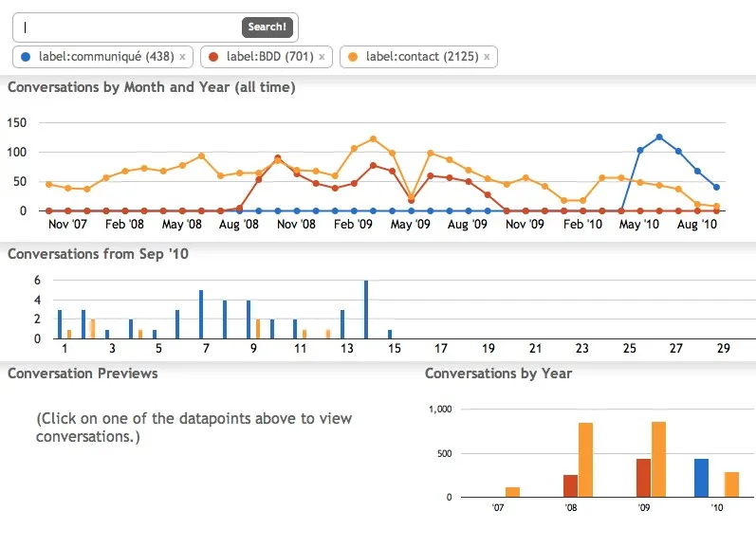
Task: Click the first orange datapoint before Nov '07
Action: pos(48,184)
